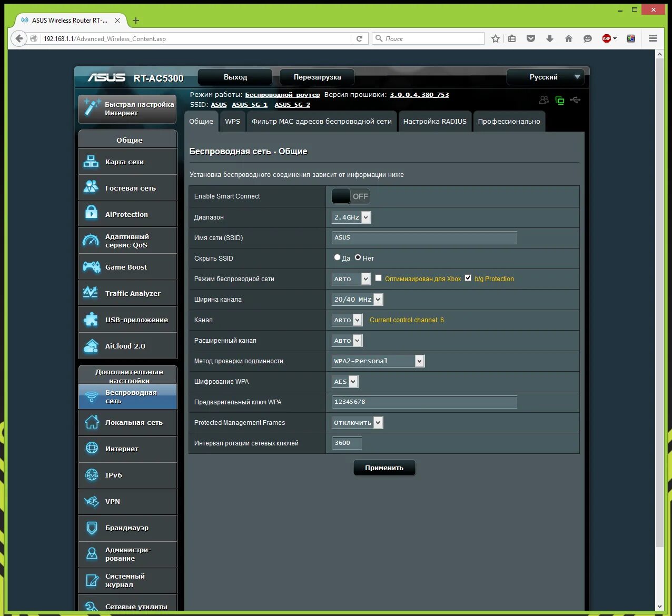Viewport: 672px width, 616px height.
Task: Open Настройка RADIUS tab
Action: point(435,121)
